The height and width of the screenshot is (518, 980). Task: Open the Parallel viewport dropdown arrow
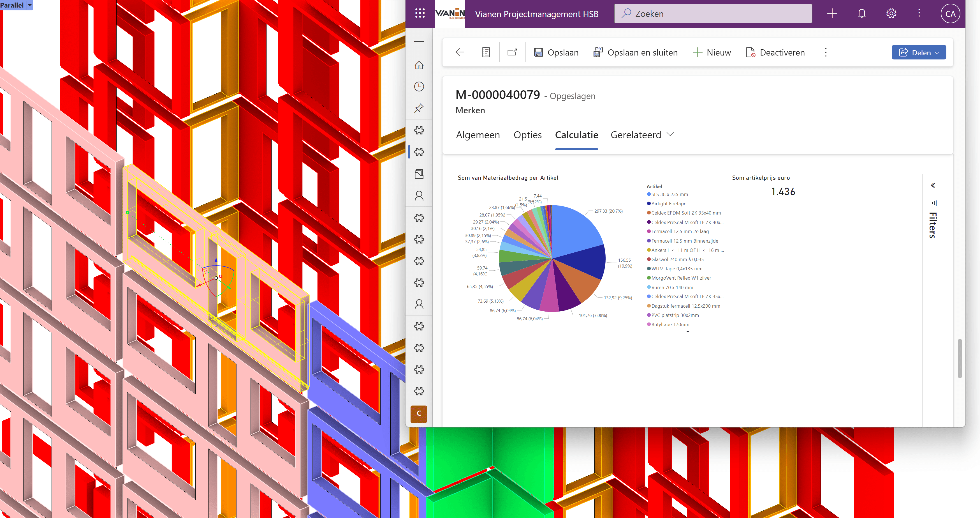pyautogui.click(x=30, y=5)
